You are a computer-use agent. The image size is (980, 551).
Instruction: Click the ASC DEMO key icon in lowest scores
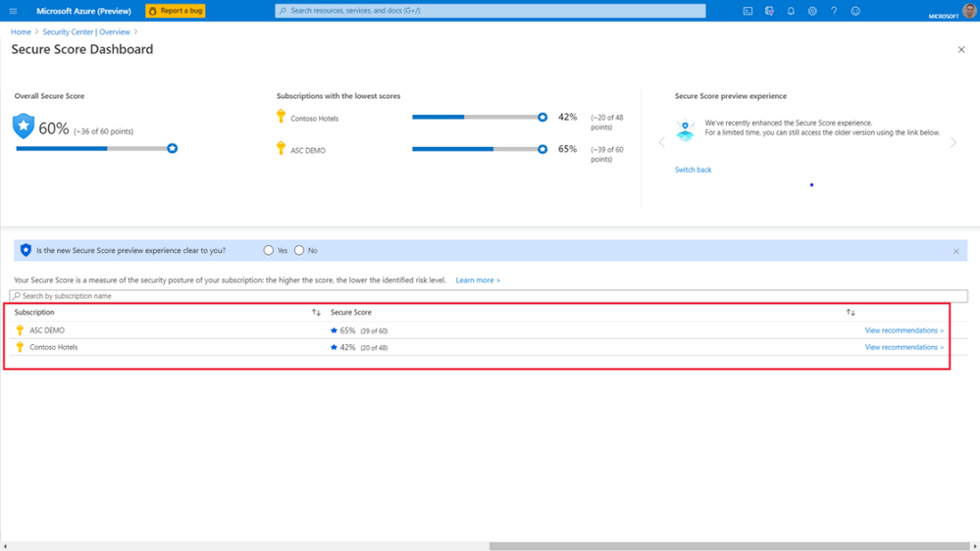(x=281, y=148)
